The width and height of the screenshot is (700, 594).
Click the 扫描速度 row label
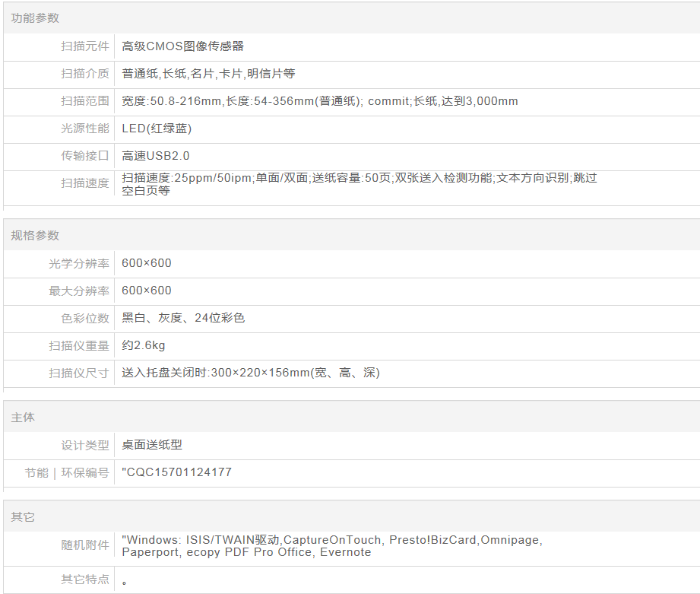coord(85,183)
